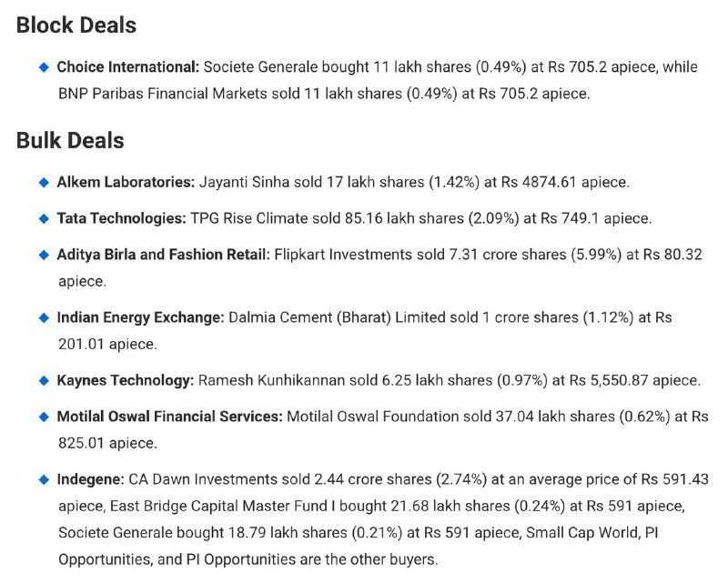728x583 pixels.
Task: Click the diamond bullet beside Indian Energy Exchange
Action: pyautogui.click(x=44, y=318)
